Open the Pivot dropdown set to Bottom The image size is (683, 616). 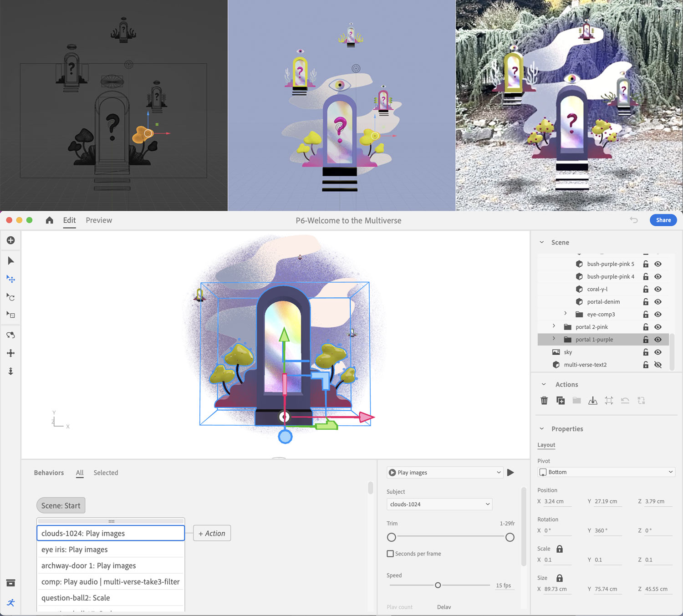606,472
